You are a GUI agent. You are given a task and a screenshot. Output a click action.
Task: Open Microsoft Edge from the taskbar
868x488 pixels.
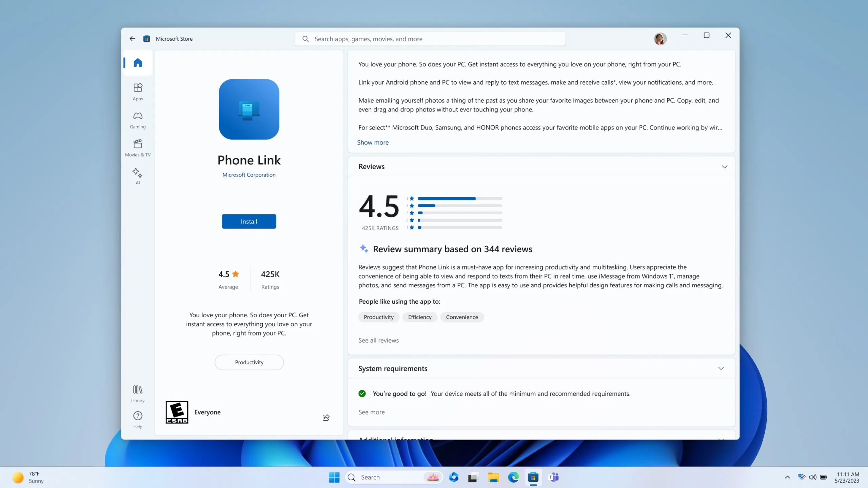[513, 477]
